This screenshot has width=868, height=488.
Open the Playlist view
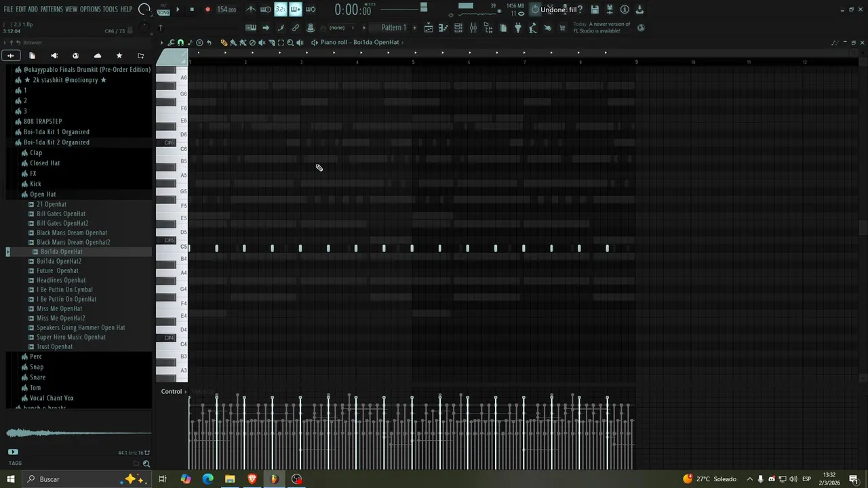pos(429,28)
